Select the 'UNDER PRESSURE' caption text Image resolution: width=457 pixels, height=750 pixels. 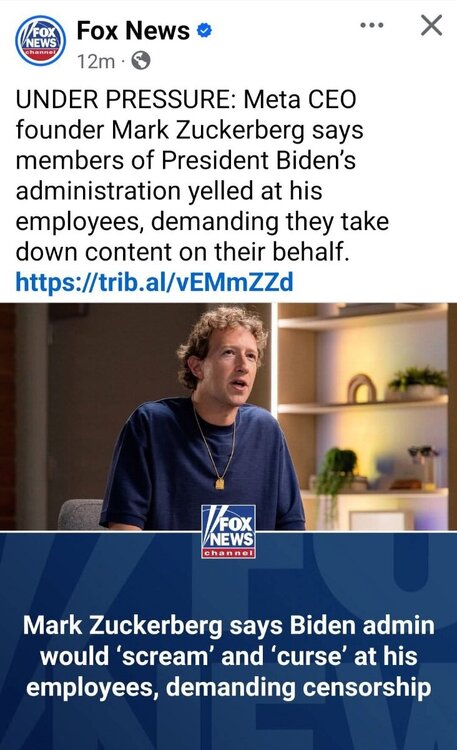(123, 99)
